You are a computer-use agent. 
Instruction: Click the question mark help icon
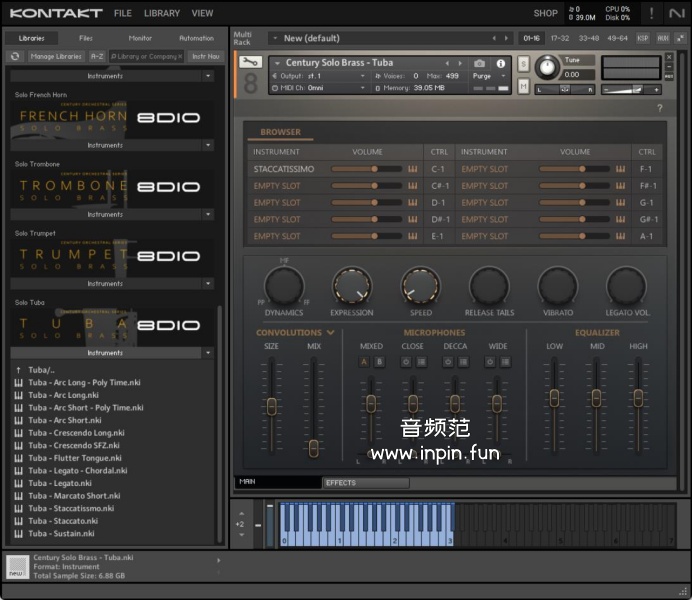[x=659, y=107]
